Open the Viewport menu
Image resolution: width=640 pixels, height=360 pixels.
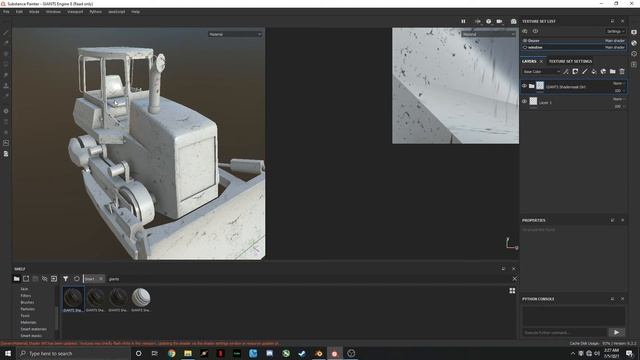pos(75,12)
